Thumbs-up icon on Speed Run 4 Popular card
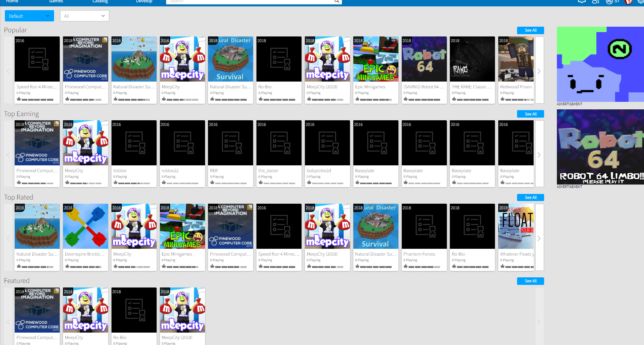The width and height of the screenshot is (644, 345). coord(19,99)
